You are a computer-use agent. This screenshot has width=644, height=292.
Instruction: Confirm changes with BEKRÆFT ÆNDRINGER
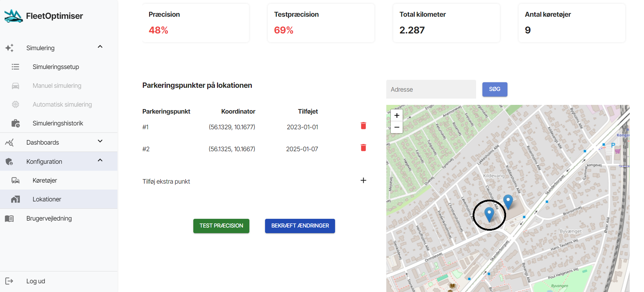pyautogui.click(x=300, y=226)
